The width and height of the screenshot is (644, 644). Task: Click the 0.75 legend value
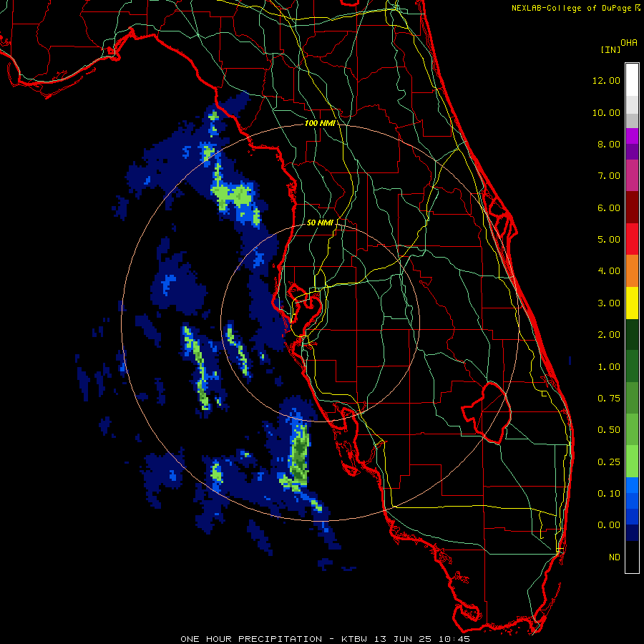coord(608,399)
